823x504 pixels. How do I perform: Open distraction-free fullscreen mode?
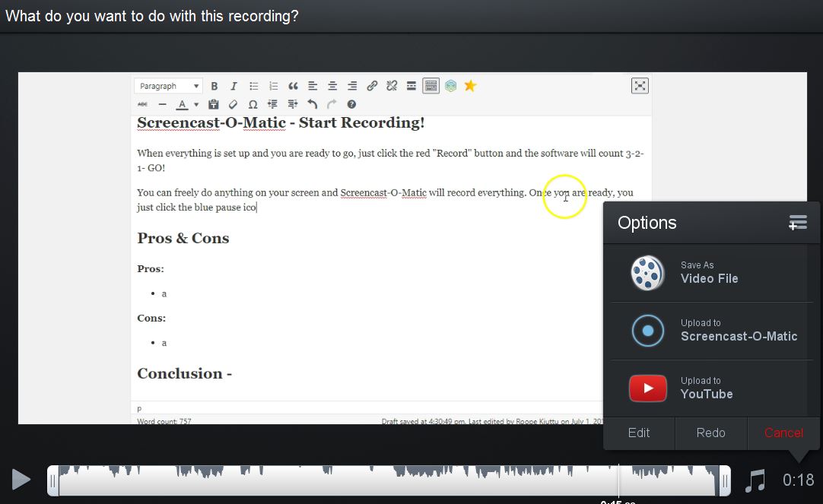point(640,86)
